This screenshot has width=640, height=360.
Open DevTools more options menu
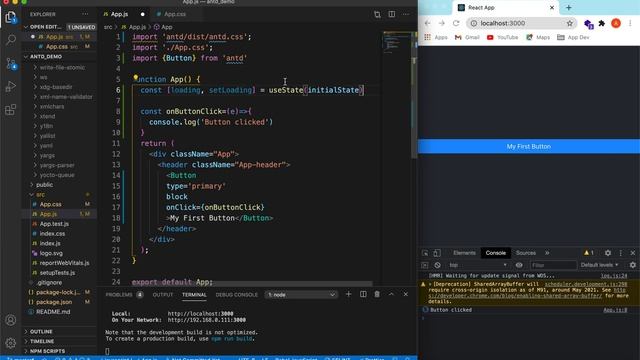(621, 253)
